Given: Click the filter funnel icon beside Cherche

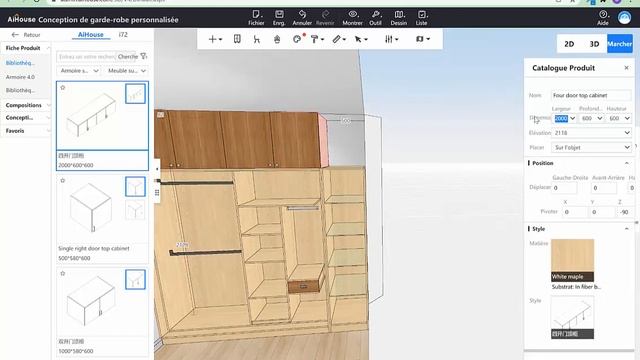Looking at the screenshot, I should [144, 56].
